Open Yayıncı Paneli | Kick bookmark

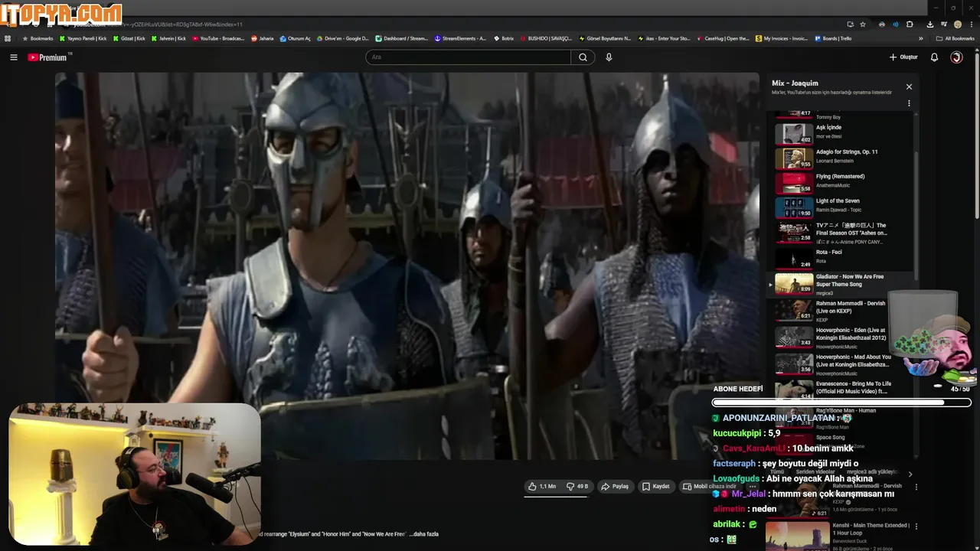83,38
